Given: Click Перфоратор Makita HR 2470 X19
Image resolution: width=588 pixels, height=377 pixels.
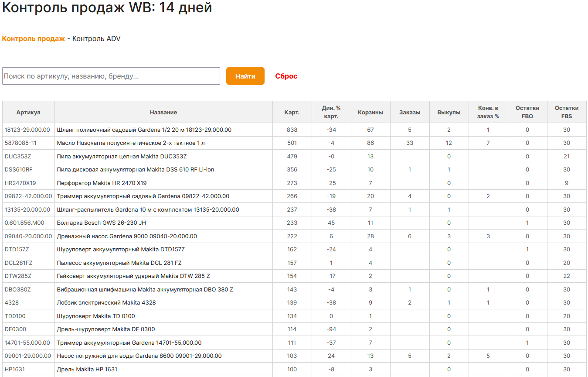Looking at the screenshot, I should click(x=102, y=183).
